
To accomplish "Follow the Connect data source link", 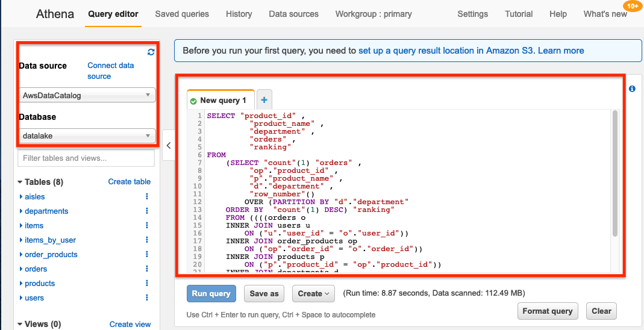I will coord(110,70).
